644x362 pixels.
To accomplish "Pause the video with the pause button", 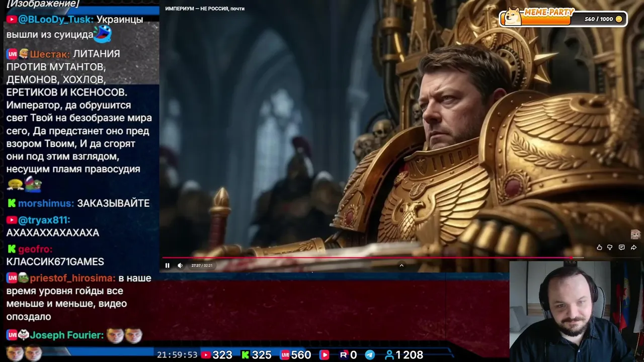I will point(168,265).
